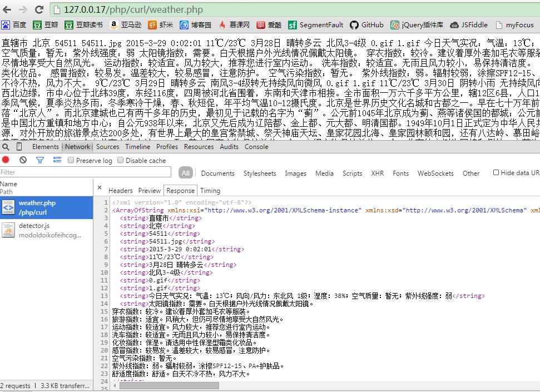The height and width of the screenshot is (392, 540).
Task: Select the detector.js request row
Action: pyautogui.click(x=47, y=230)
